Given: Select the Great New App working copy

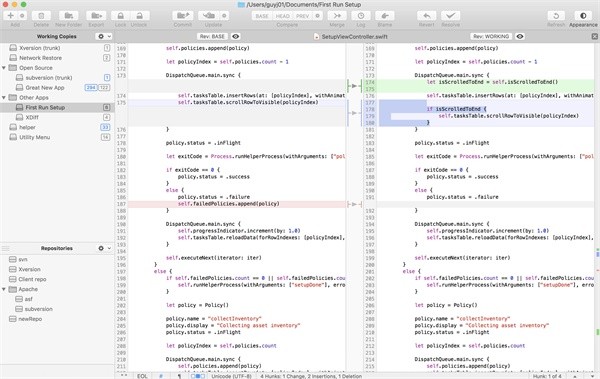Looking at the screenshot, I should (x=57, y=88).
